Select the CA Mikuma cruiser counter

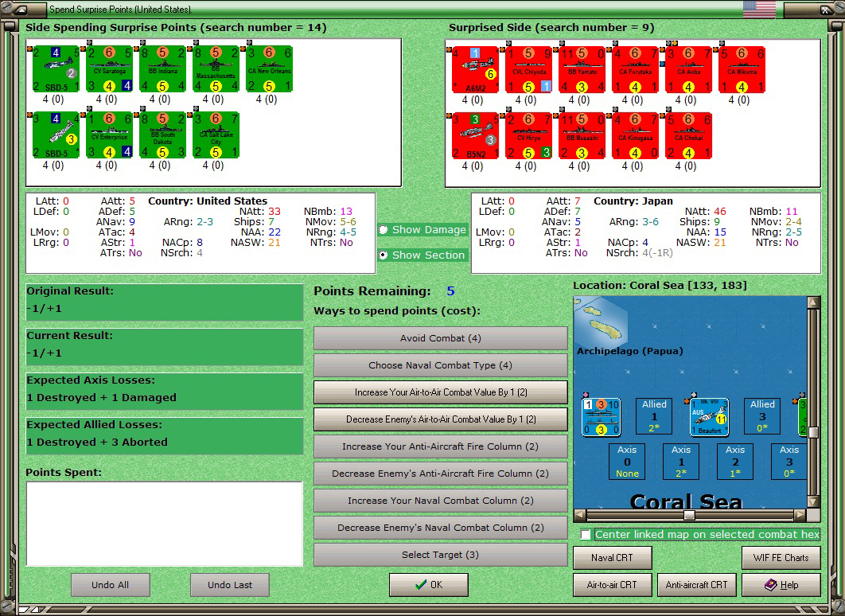(x=742, y=69)
